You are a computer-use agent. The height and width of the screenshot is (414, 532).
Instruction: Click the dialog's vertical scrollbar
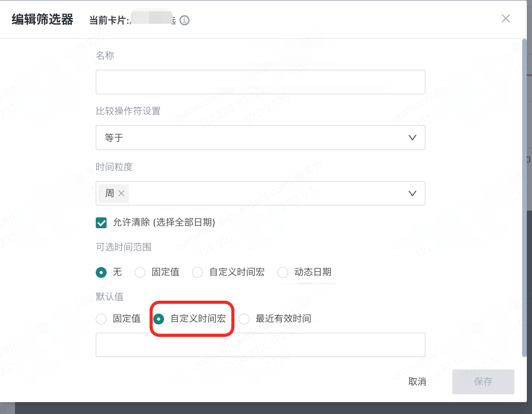pos(524,199)
